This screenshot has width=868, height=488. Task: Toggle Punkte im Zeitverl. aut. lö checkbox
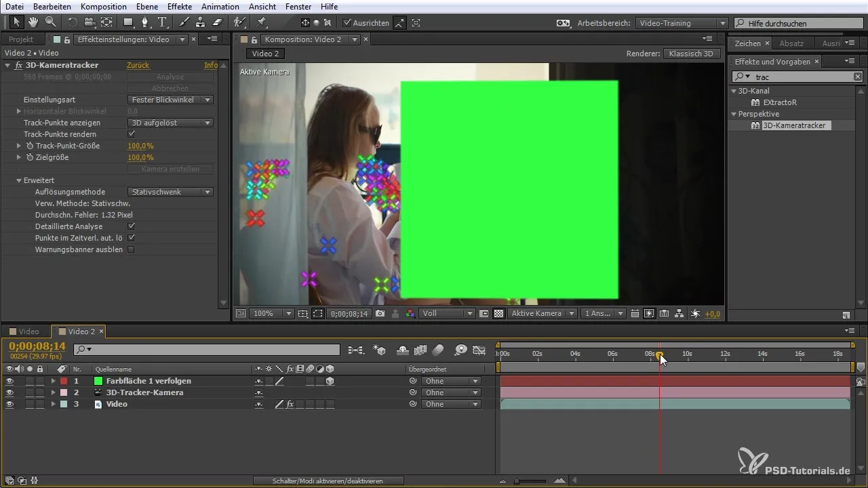click(x=132, y=238)
